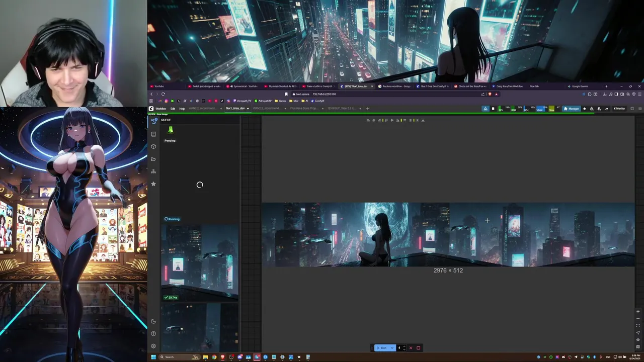Viewport: 644px width, 362px height.
Task: Open the Edit menu
Action: [173, 109]
